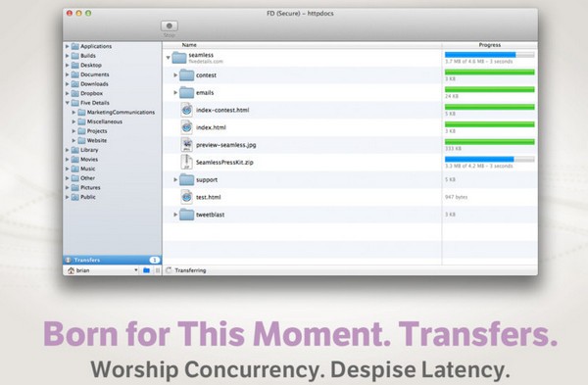The height and width of the screenshot is (385, 588).
Task: Select the support folder name
Action: coord(207,180)
